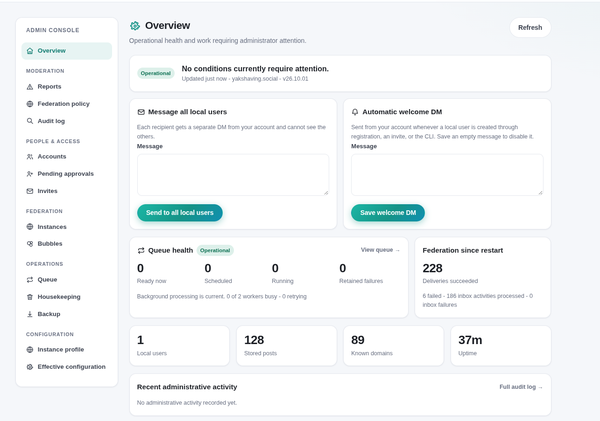Viewport: 600px width, 421px height.
Task: Click the Operational badge in status banner
Action: pyautogui.click(x=156, y=73)
